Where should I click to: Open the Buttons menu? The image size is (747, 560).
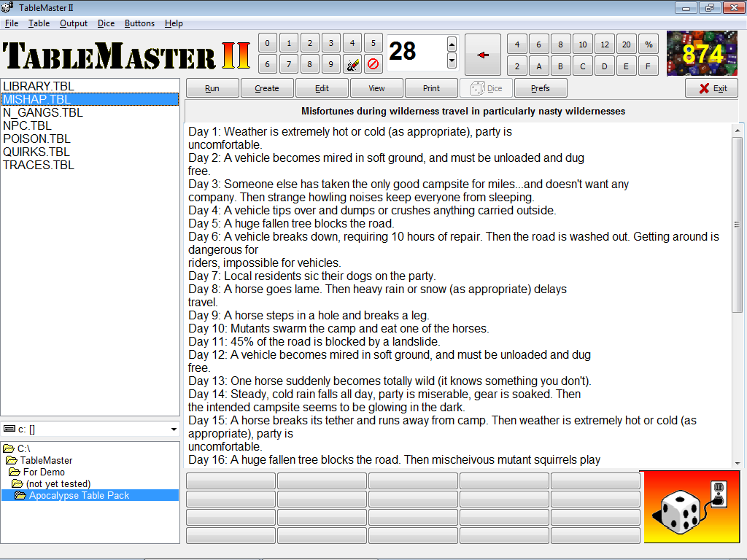[139, 23]
